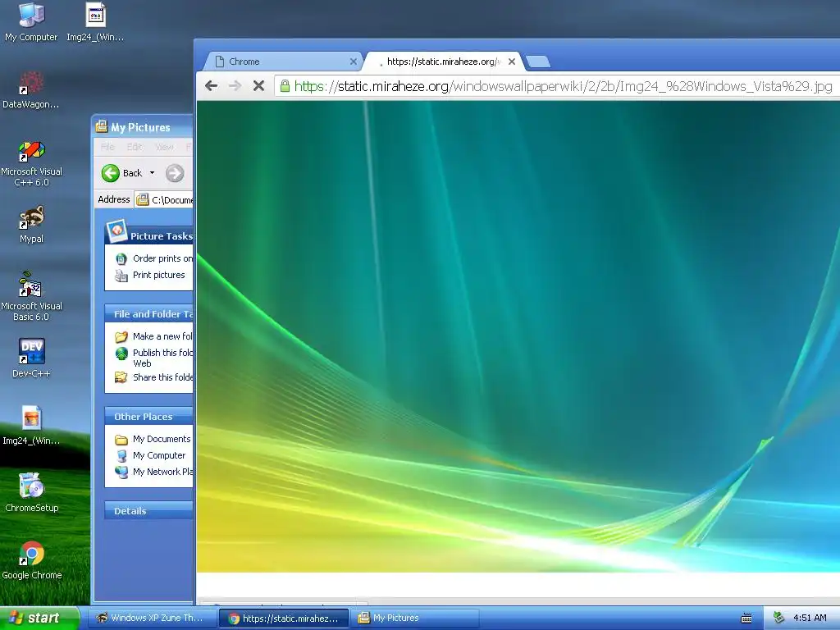
Task: Open My Documents in Other Places
Action: [162, 439]
